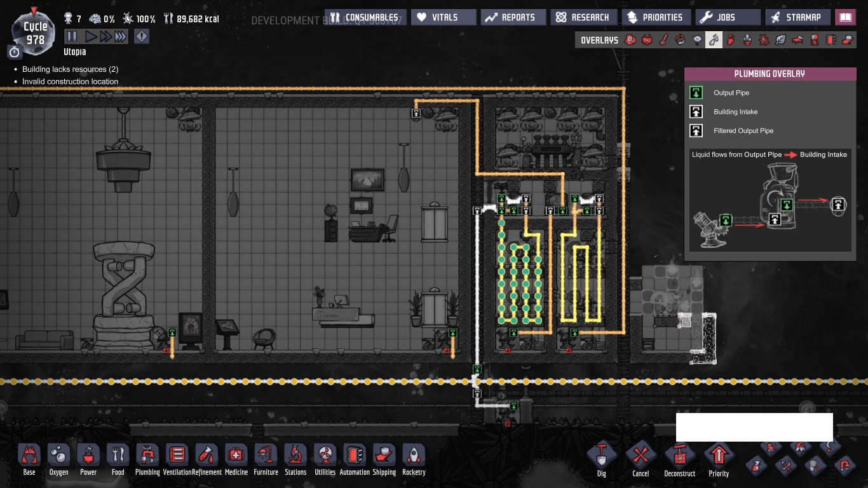Select the Cancel tool
868x488 pixels.
pos(641,460)
